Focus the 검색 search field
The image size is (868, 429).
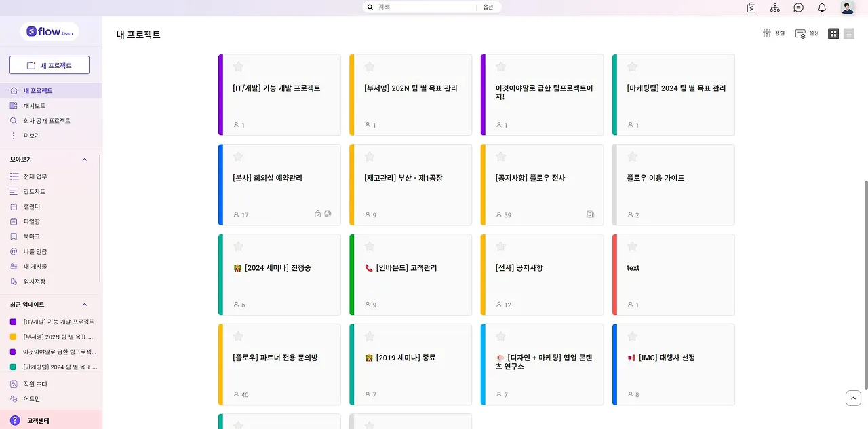426,7
